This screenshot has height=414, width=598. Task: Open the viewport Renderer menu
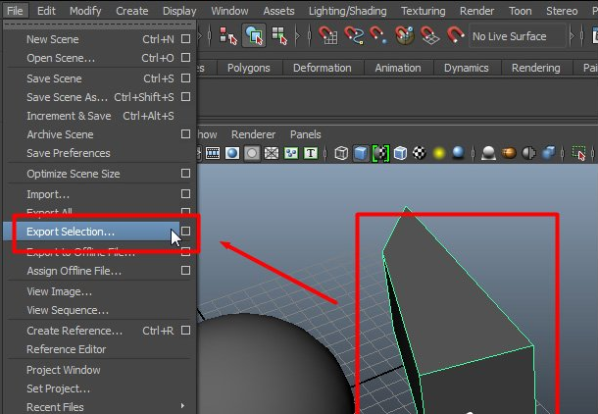tap(253, 134)
